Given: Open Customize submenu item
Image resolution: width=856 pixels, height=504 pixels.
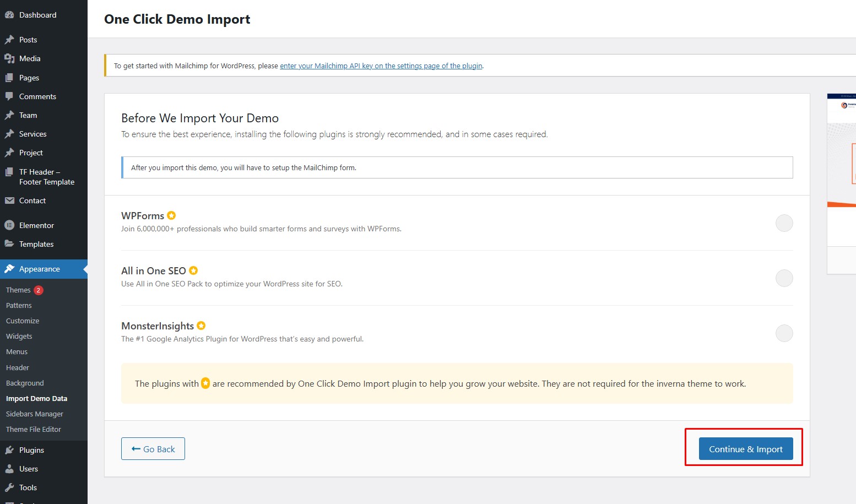Looking at the screenshot, I should 23,321.
